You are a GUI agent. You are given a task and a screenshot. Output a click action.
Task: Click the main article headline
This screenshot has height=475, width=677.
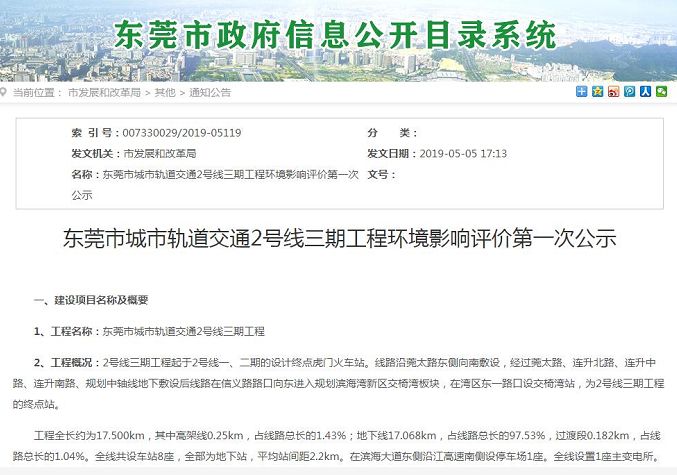(339, 239)
